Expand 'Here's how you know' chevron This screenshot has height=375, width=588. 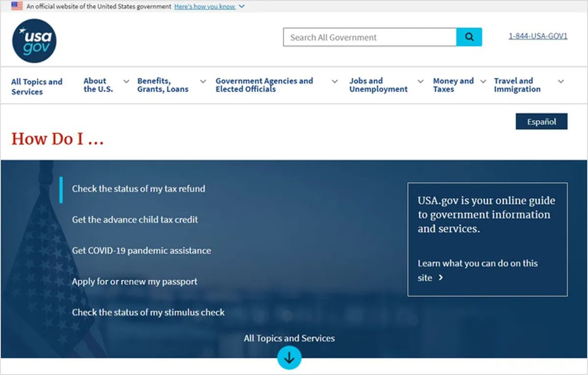pyautogui.click(x=242, y=7)
